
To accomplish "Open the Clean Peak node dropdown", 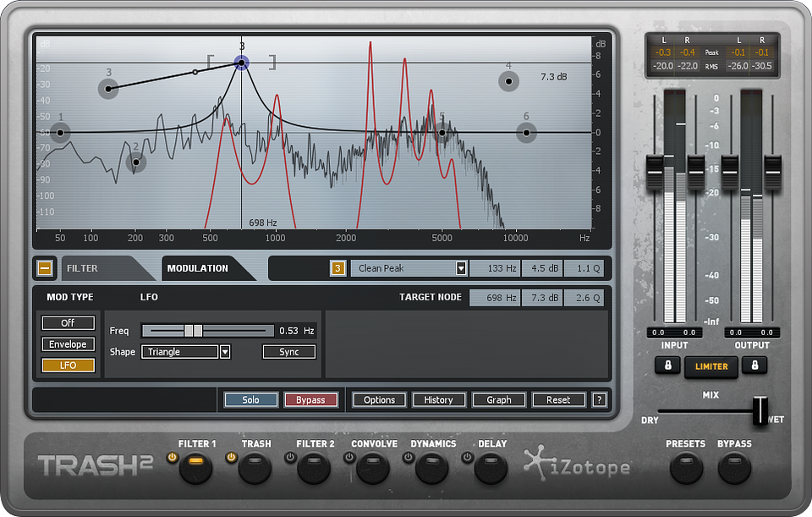I will [x=462, y=268].
